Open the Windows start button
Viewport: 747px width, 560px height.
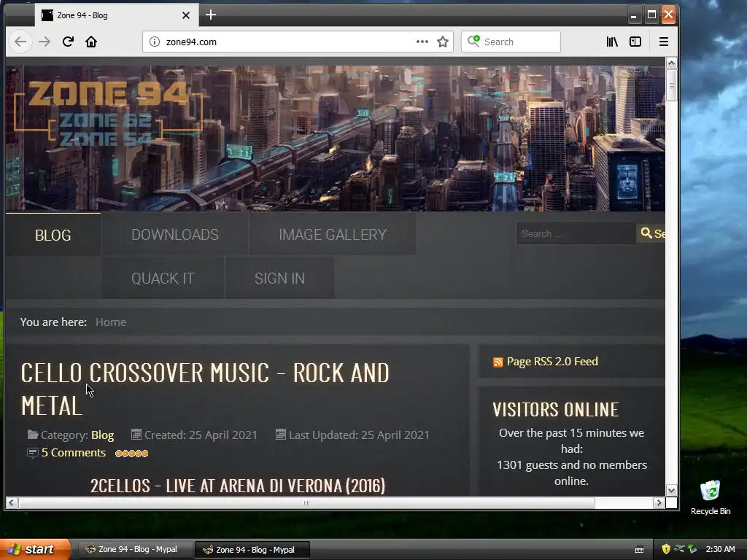tap(35, 550)
